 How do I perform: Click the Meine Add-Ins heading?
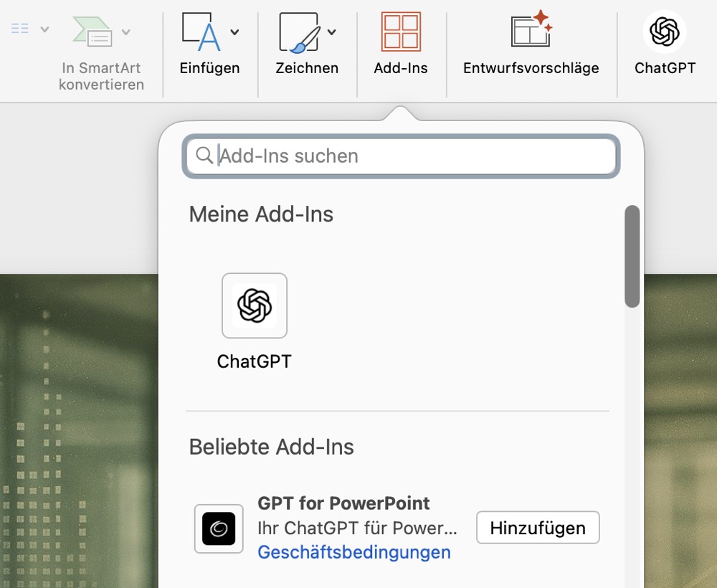tap(261, 214)
